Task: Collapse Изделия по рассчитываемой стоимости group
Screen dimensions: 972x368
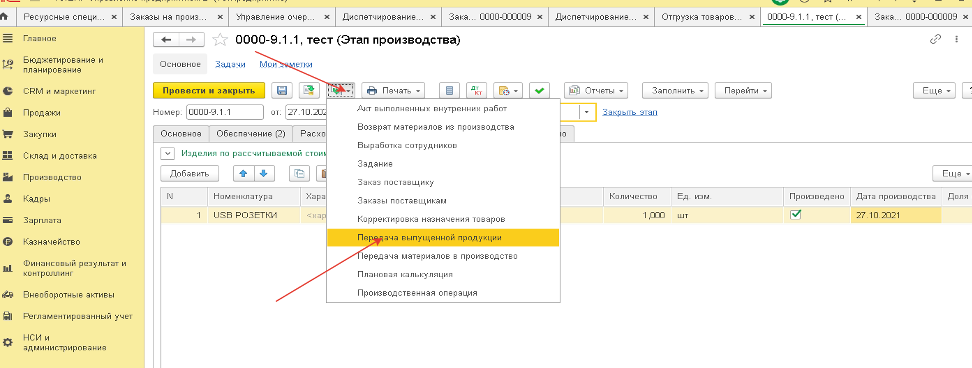Action: 167,153
